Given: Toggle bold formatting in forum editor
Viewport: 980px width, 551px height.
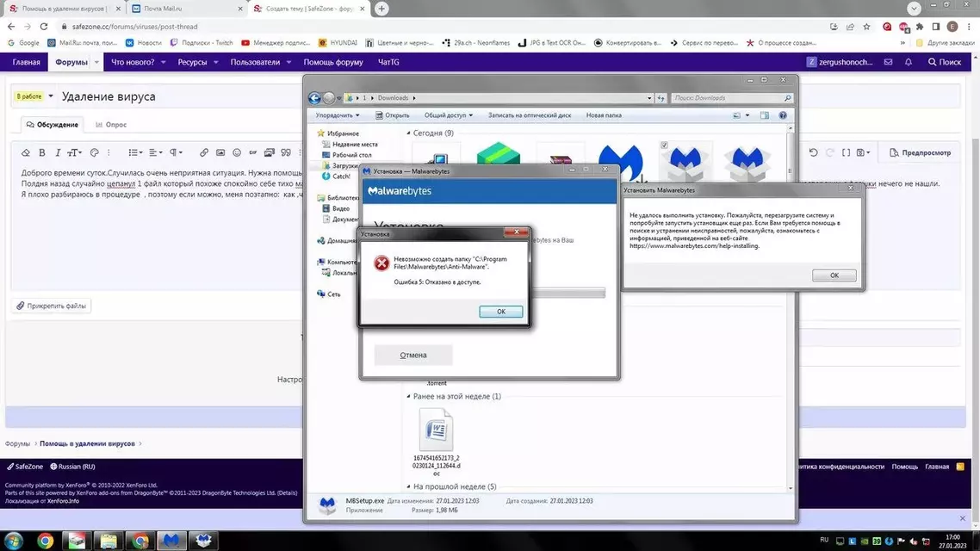Looking at the screenshot, I should (x=42, y=152).
